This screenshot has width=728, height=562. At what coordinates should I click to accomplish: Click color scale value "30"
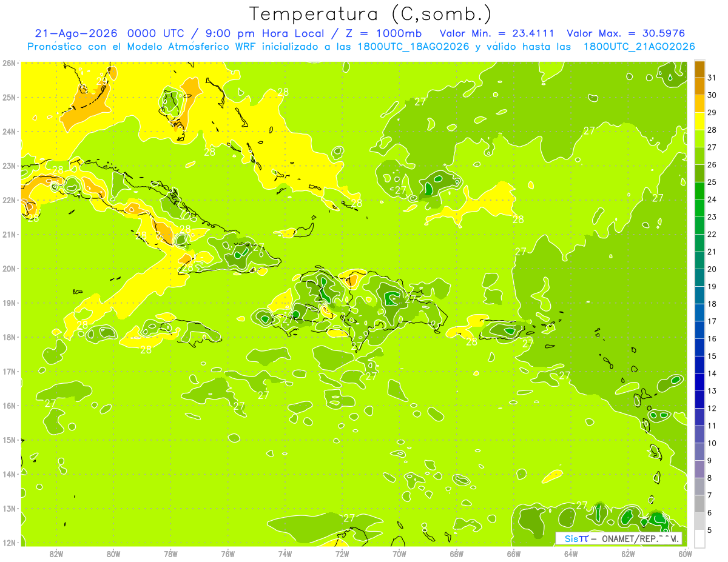712,95
